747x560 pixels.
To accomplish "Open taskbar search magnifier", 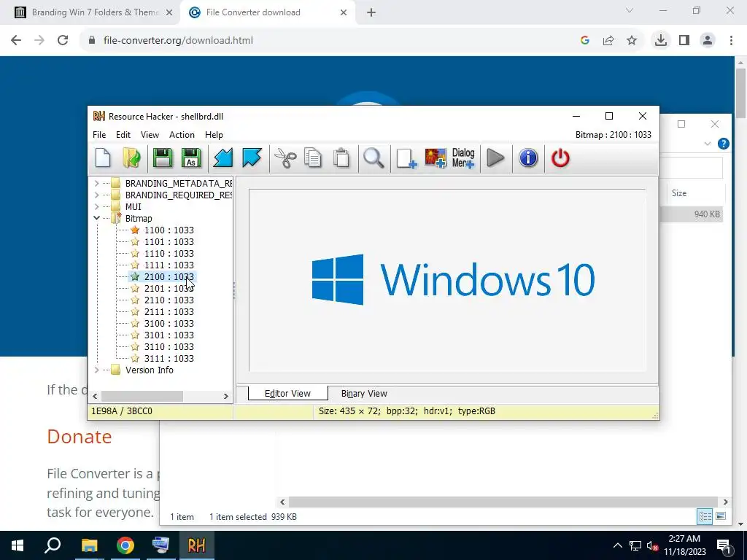I will pos(53,545).
